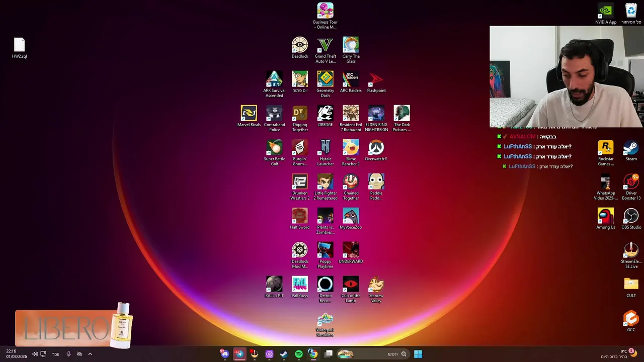
Task: Click the Steam taskbar icon
Action: (284, 354)
